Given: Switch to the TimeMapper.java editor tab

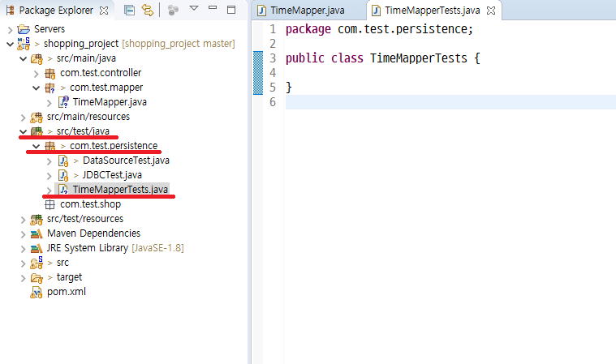Looking at the screenshot, I should coord(308,11).
